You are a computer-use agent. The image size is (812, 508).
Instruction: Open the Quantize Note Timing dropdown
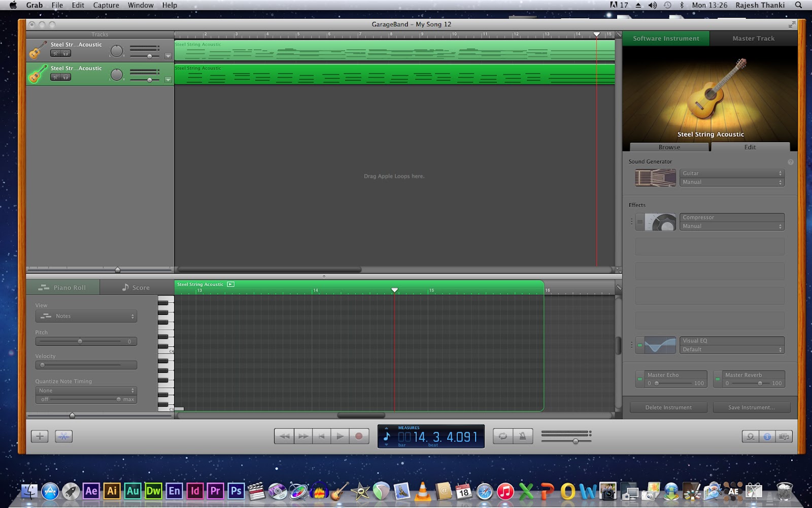click(86, 391)
